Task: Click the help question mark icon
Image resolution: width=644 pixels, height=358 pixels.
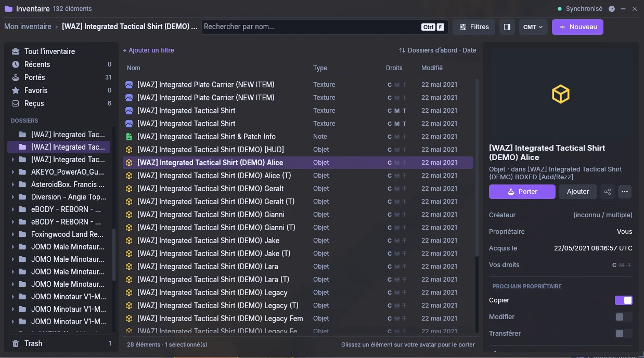Action: pos(612,9)
